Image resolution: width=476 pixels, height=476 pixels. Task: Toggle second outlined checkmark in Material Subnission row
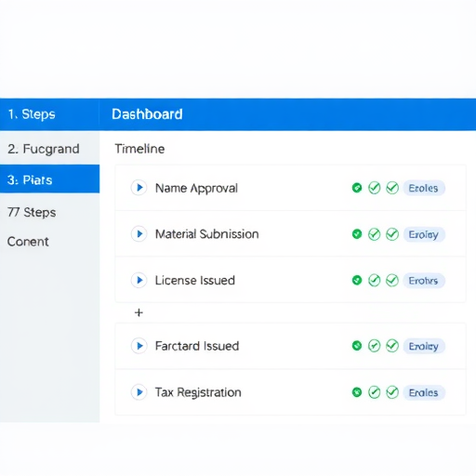[392, 234]
